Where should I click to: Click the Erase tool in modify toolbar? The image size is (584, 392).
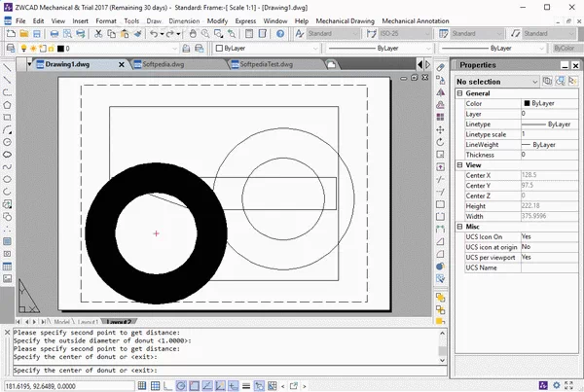point(441,66)
